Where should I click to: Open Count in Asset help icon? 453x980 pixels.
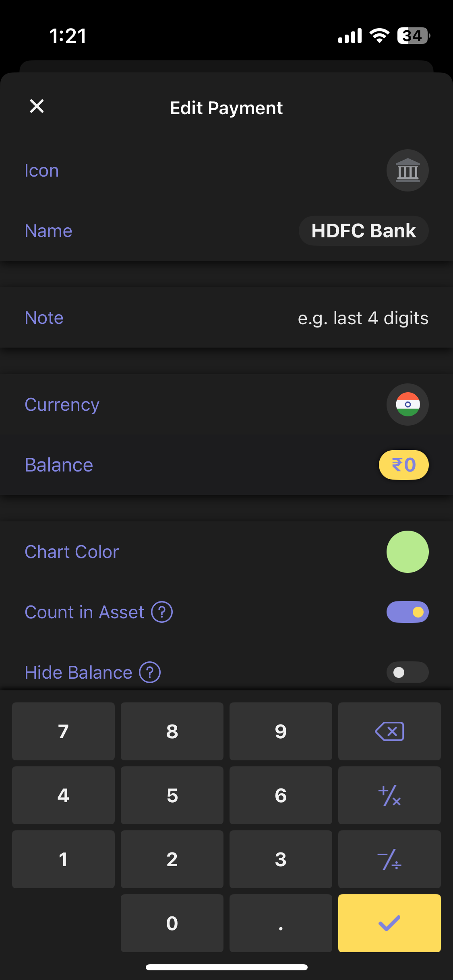tap(162, 612)
